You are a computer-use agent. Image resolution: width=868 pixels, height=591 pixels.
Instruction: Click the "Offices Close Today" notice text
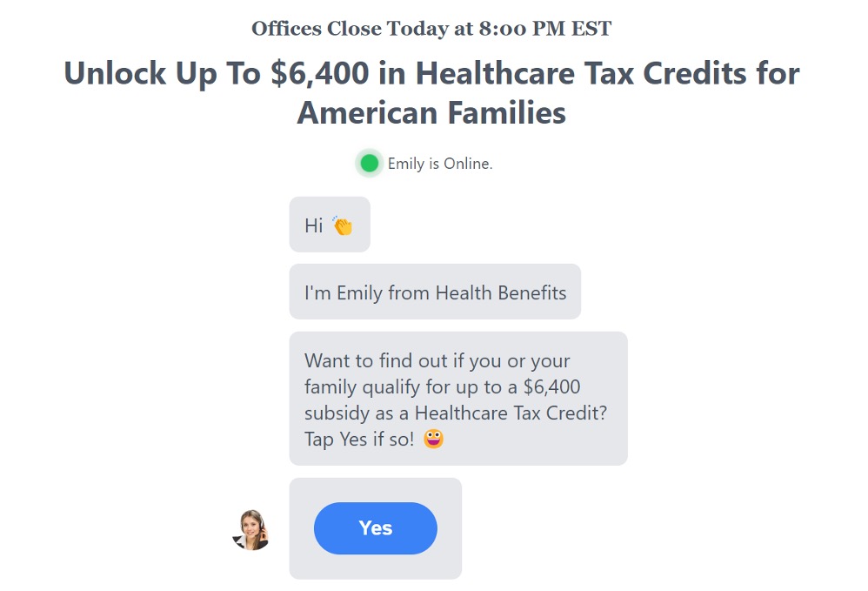[363, 29]
